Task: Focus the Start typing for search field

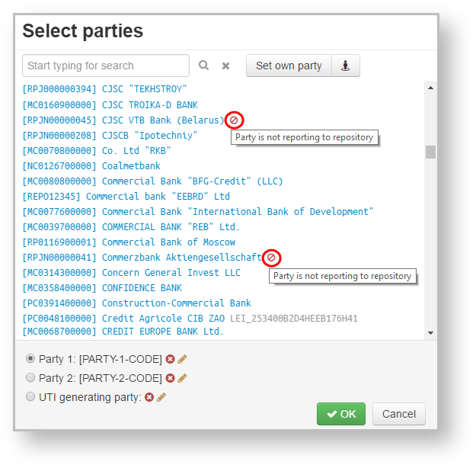Action: (x=106, y=66)
